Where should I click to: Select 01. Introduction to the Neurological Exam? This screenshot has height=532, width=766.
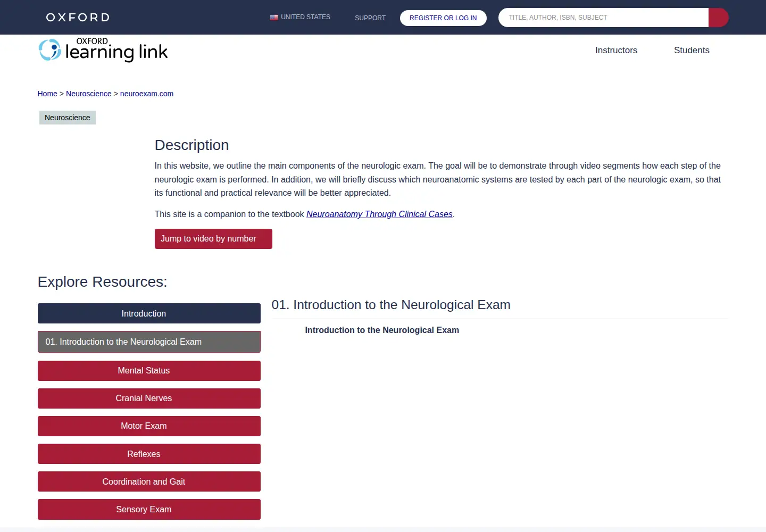pos(149,342)
